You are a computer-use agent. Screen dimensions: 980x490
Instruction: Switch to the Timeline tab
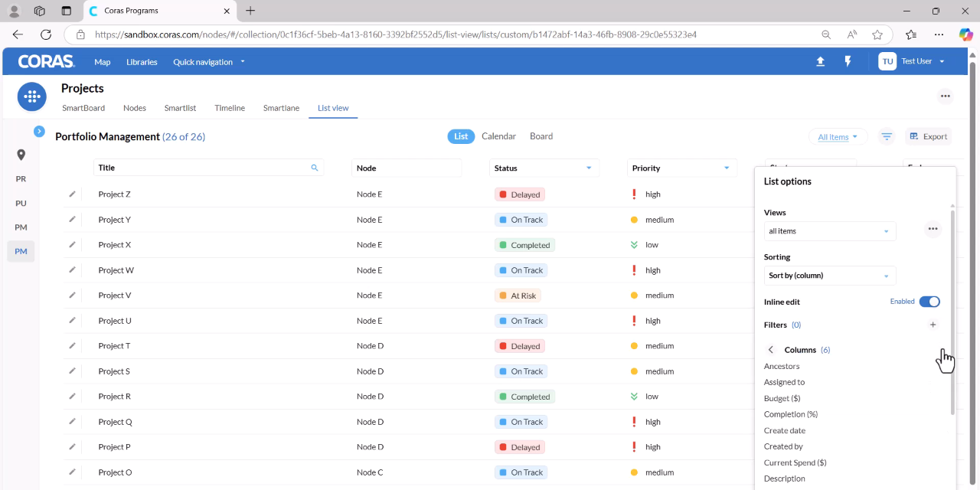point(230,108)
